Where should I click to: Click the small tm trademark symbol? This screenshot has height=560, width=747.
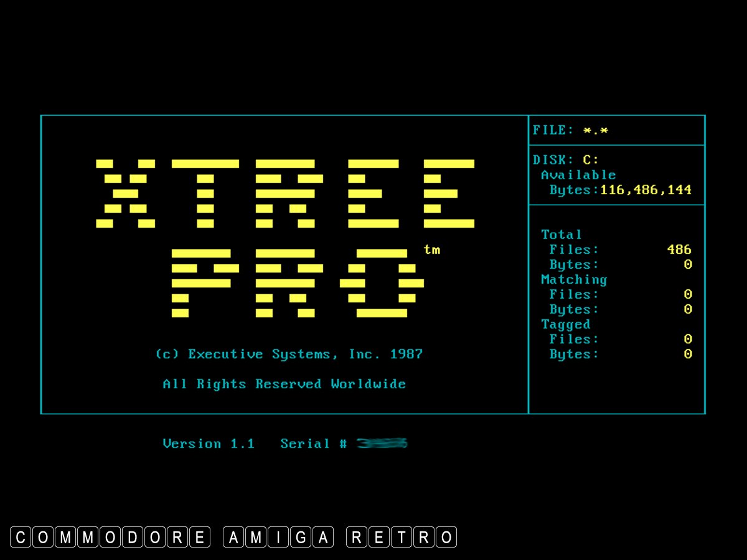coord(431,250)
